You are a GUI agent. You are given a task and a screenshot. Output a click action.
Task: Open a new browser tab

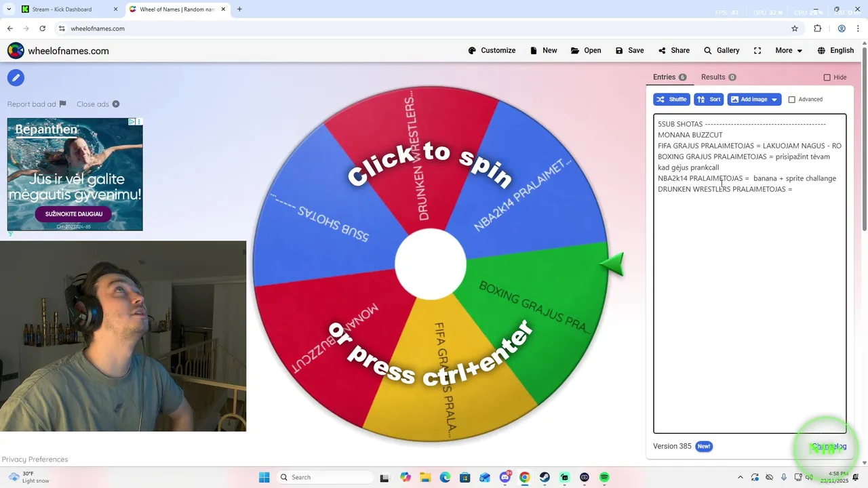click(239, 9)
